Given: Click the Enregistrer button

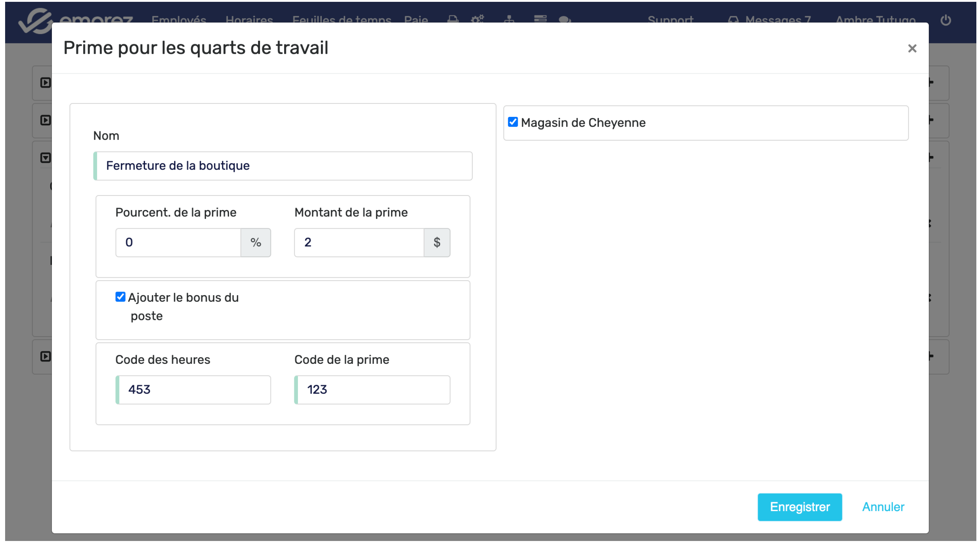Looking at the screenshot, I should coord(799,507).
